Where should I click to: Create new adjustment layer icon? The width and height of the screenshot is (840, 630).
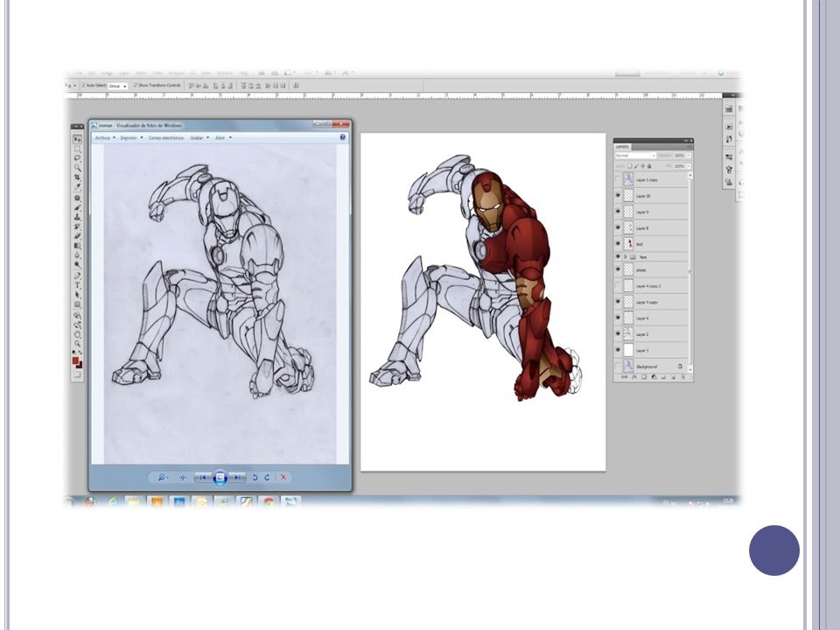point(654,376)
